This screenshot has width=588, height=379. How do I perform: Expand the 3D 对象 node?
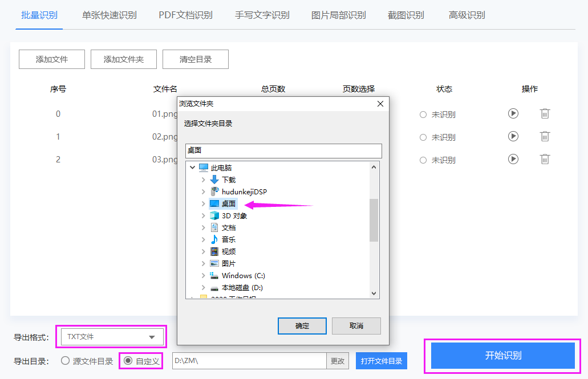(203, 215)
